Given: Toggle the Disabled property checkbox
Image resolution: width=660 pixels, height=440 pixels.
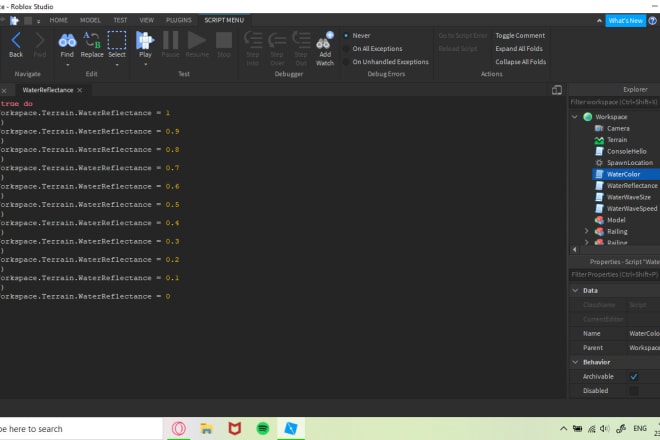Looking at the screenshot, I should 633,391.
